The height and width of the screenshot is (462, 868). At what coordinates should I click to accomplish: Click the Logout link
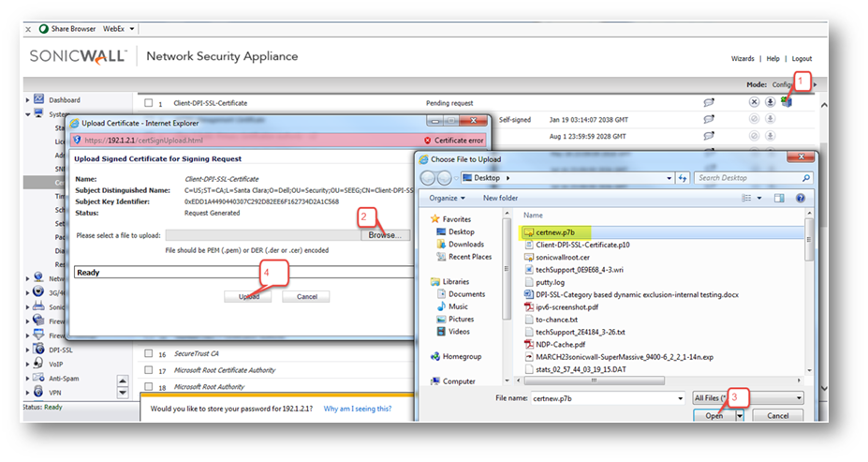[802, 58]
